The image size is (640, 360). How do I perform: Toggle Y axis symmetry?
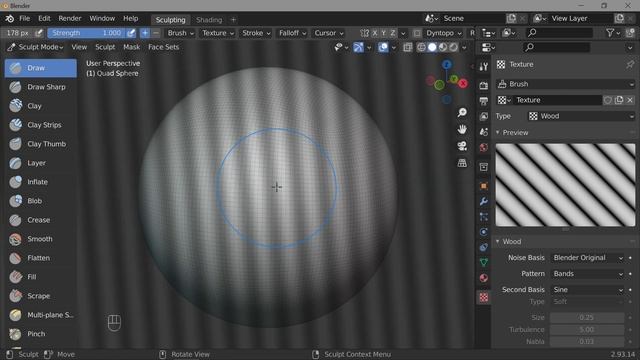pyautogui.click(x=384, y=33)
